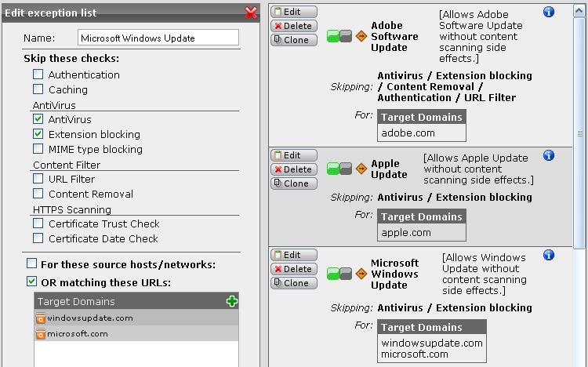Select microsoft.com in Target Domains editor
The width and height of the screenshot is (588, 367).
click(136, 333)
